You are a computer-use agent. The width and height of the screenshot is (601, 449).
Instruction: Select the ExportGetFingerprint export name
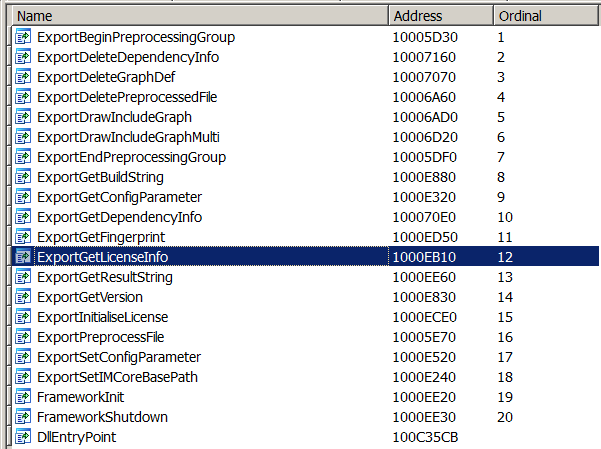click(x=101, y=237)
